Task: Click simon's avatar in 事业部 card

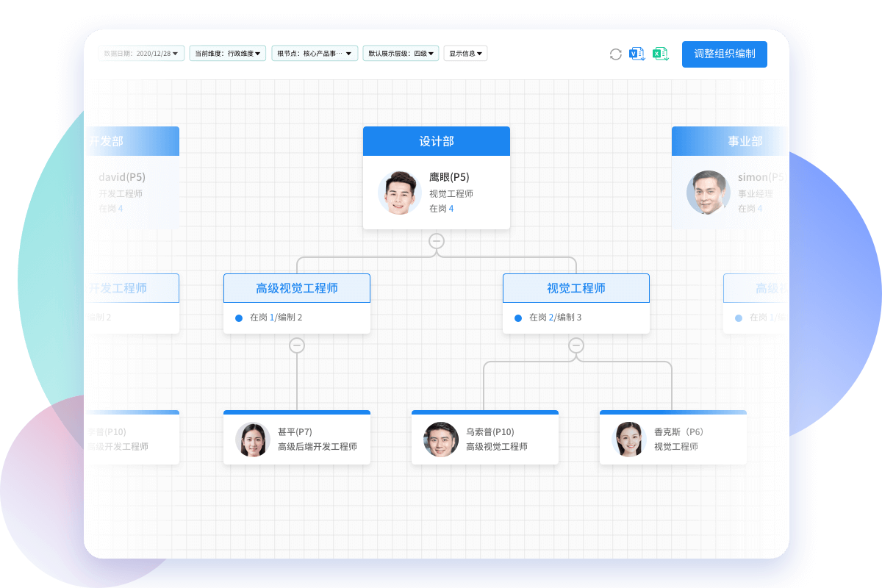Action: [708, 193]
